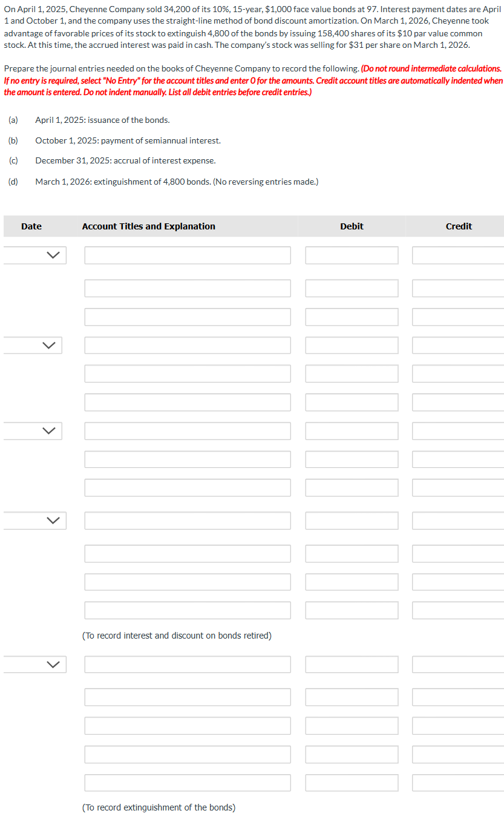Click the first entry's first-line account title field
Image resolution: width=504 pixels, height=822 pixels.
click(x=188, y=255)
